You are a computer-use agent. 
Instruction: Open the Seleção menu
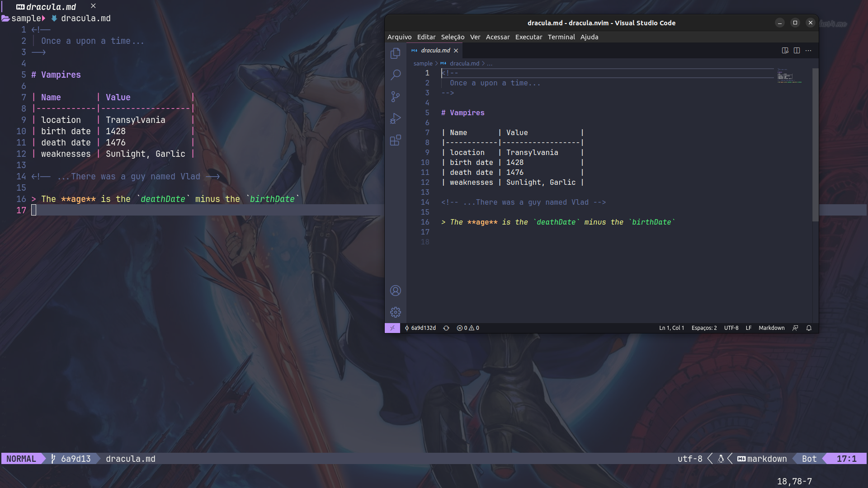tap(453, 37)
